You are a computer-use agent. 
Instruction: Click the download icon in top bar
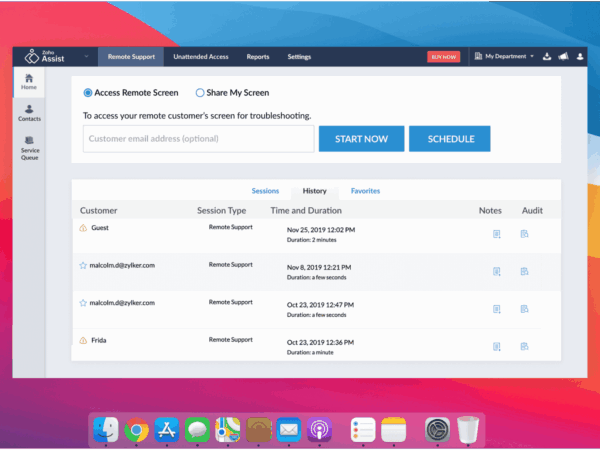click(x=547, y=57)
